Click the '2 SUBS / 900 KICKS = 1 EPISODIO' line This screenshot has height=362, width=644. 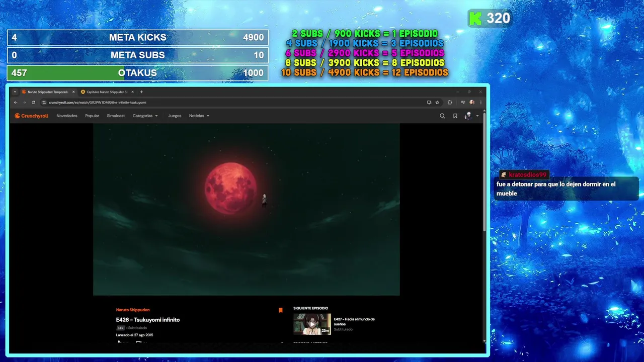point(365,34)
